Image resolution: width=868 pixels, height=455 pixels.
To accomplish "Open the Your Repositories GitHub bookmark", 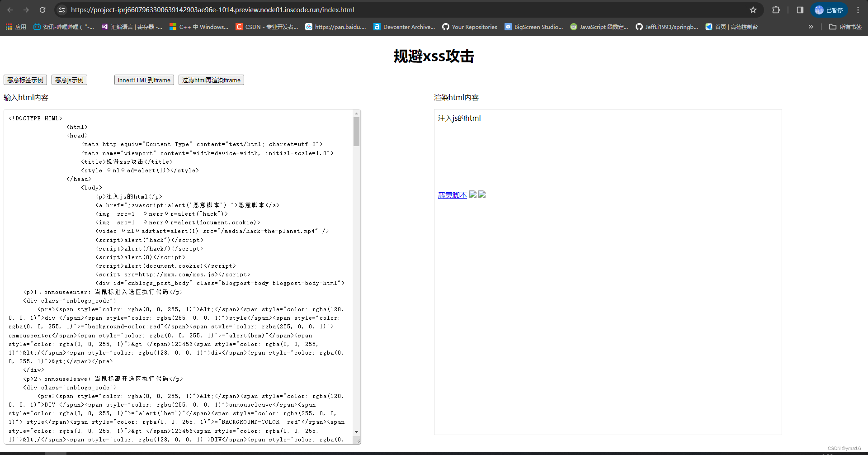I will (x=470, y=27).
